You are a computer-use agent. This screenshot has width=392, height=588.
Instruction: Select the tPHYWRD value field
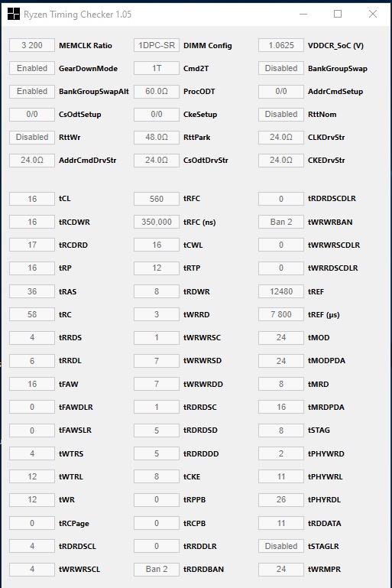[x=281, y=453]
